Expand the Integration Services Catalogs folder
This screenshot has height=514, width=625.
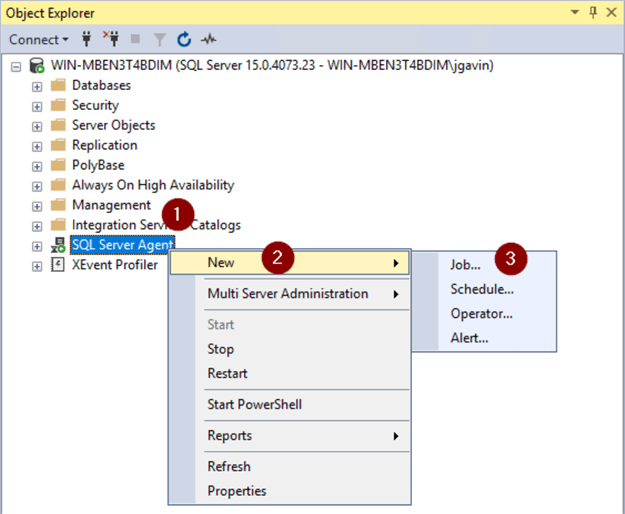tap(37, 226)
